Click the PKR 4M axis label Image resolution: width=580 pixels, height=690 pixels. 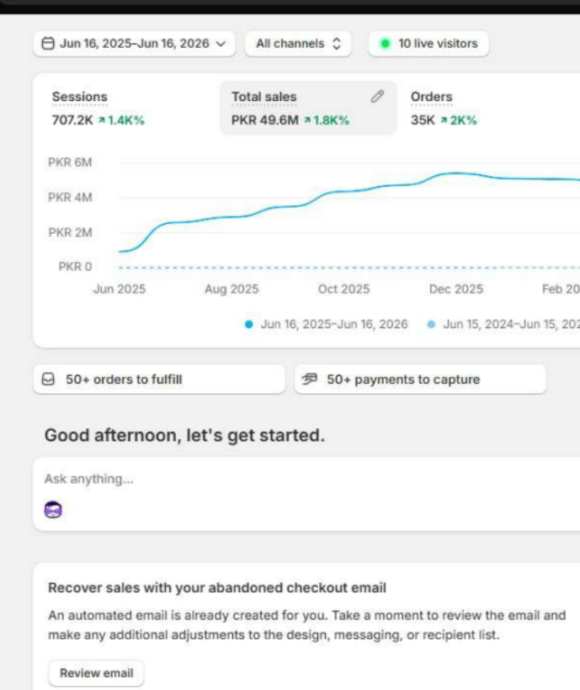click(x=70, y=197)
